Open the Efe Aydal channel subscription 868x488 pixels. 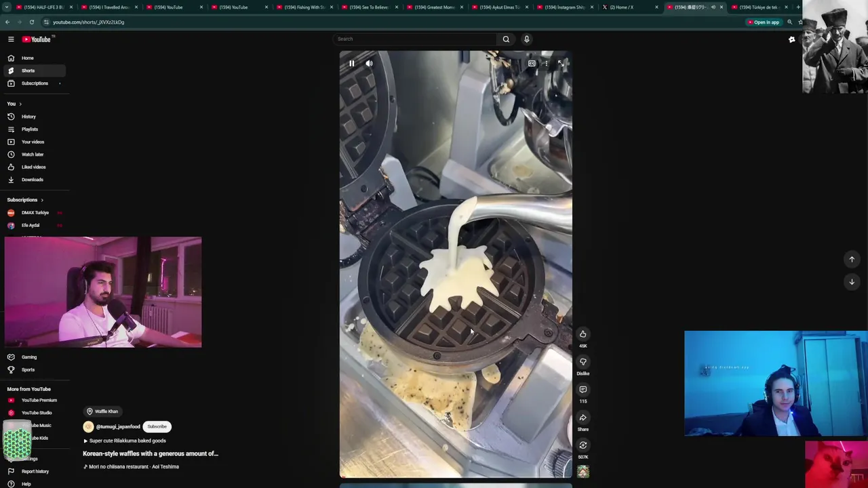pos(33,225)
